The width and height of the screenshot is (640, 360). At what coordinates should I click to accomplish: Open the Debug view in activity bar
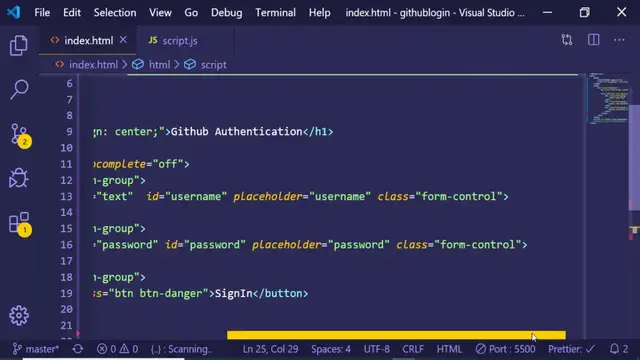[x=18, y=178]
